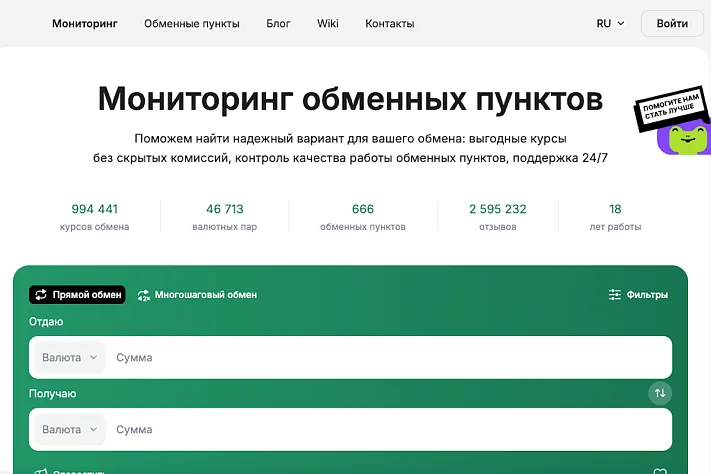Switch to Многошаговый обмен tab
The width and height of the screenshot is (711, 474).
[x=197, y=295]
